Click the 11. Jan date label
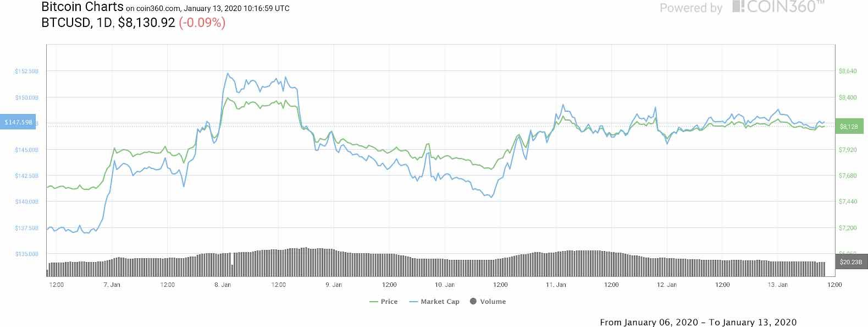Screen dimensions: 868x327 [x=556, y=285]
